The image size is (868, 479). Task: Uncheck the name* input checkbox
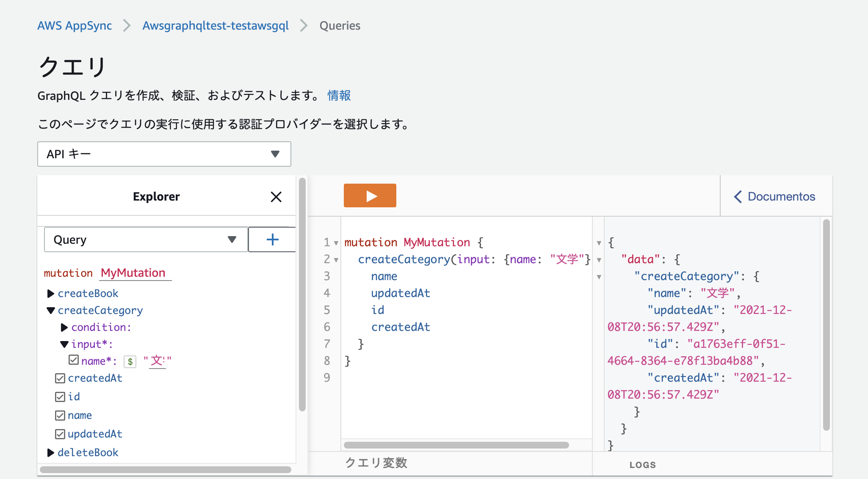tap(74, 360)
